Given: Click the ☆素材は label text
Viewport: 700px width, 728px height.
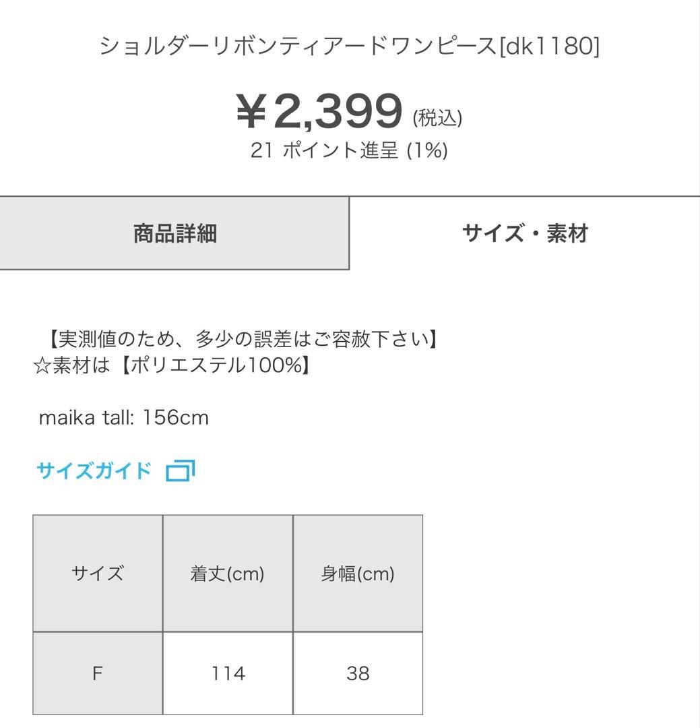Looking at the screenshot, I should coord(72,365).
